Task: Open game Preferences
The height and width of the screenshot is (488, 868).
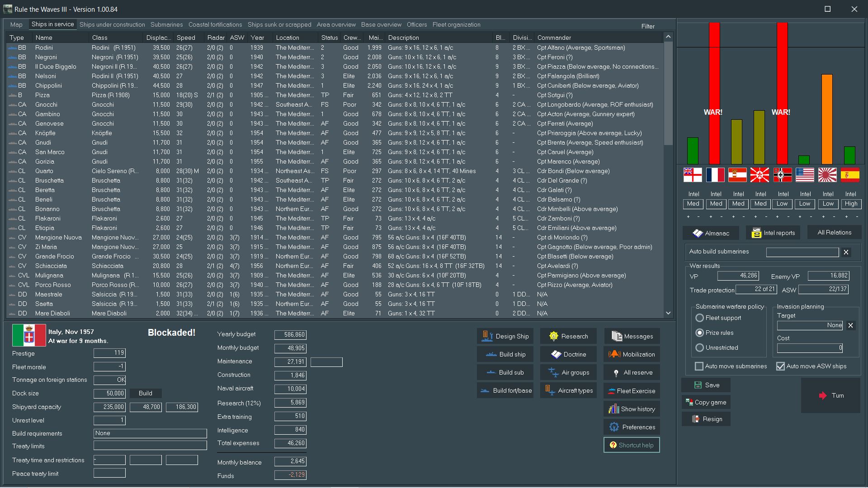Action: tap(632, 427)
